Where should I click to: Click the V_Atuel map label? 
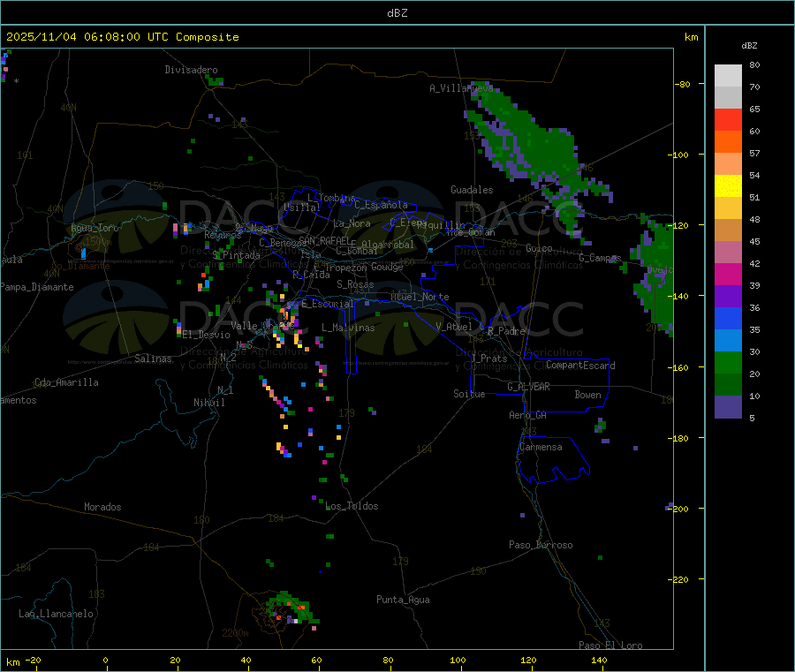[x=453, y=327]
